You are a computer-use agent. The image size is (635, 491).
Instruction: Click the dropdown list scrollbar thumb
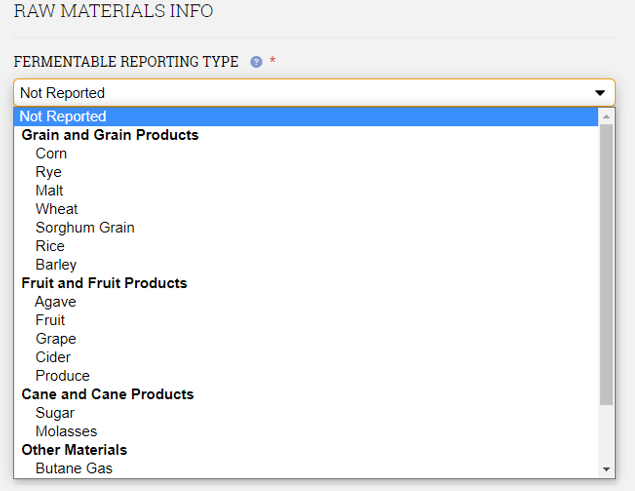(x=606, y=265)
